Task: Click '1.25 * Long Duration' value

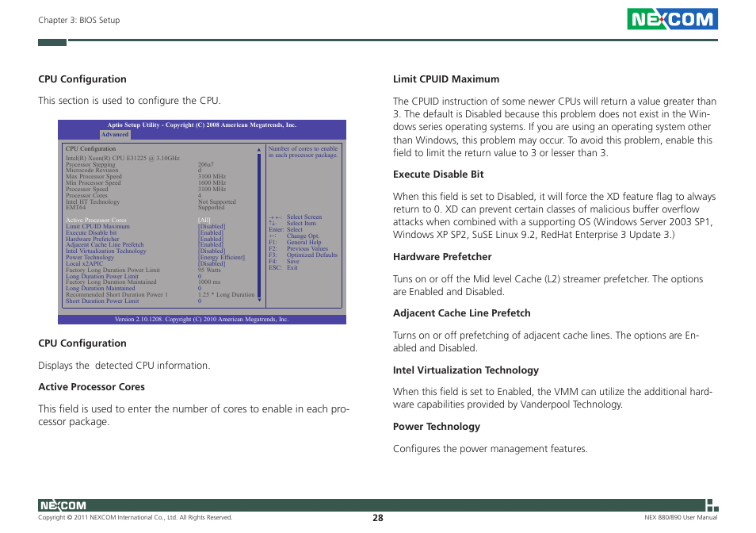Action: pos(226,295)
